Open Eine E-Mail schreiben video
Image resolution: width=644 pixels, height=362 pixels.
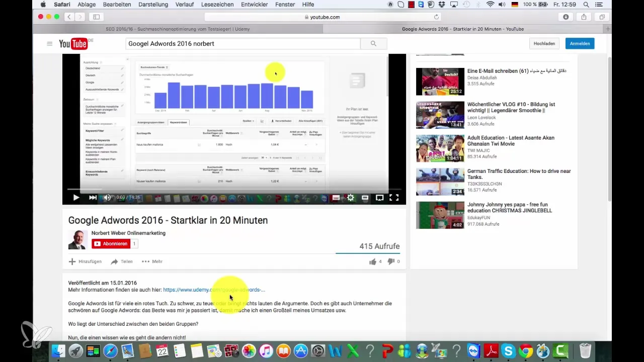[x=517, y=71]
